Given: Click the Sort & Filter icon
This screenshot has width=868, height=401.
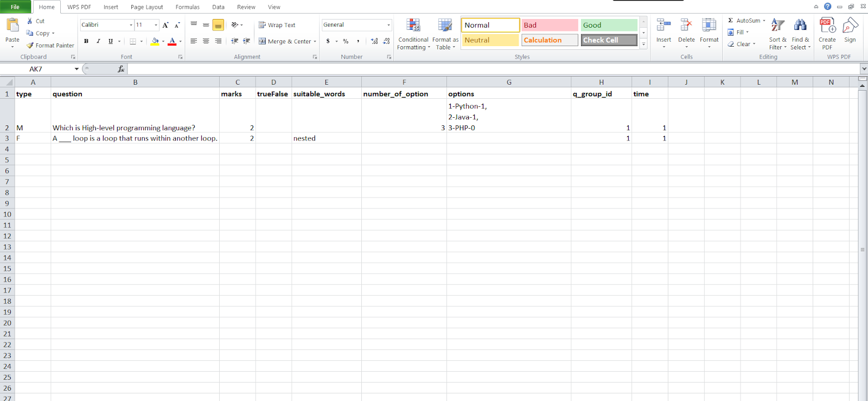Looking at the screenshot, I should 777,26.
